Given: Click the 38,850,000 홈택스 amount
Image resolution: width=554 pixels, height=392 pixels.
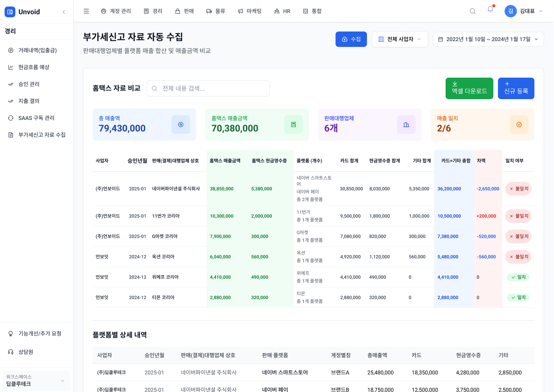Looking at the screenshot, I should click(x=222, y=189).
